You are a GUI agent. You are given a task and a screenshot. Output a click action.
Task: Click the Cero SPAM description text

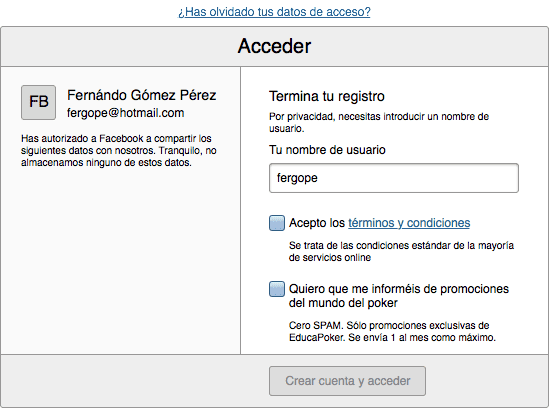[392, 332]
